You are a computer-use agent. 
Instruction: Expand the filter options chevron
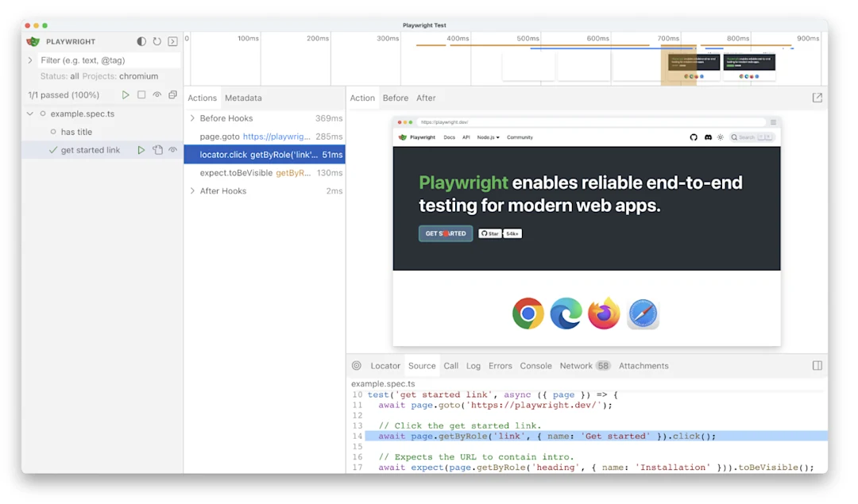pyautogui.click(x=30, y=60)
